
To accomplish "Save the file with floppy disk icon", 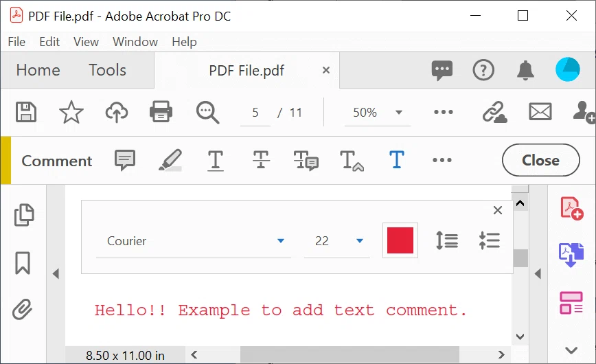I will point(26,112).
